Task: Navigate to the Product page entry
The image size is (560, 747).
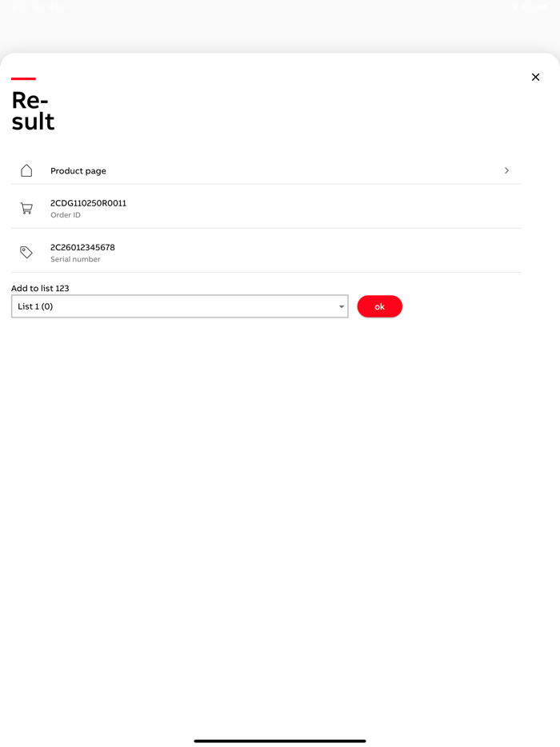Action: pyautogui.click(x=78, y=170)
